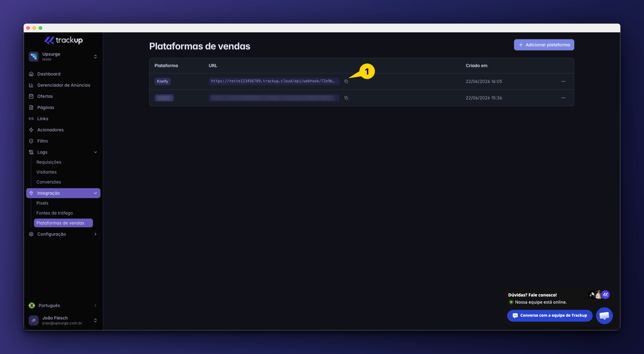The width and height of the screenshot is (644, 354).
Task: Click the Ofertas shopping bag icon
Action: click(x=31, y=96)
